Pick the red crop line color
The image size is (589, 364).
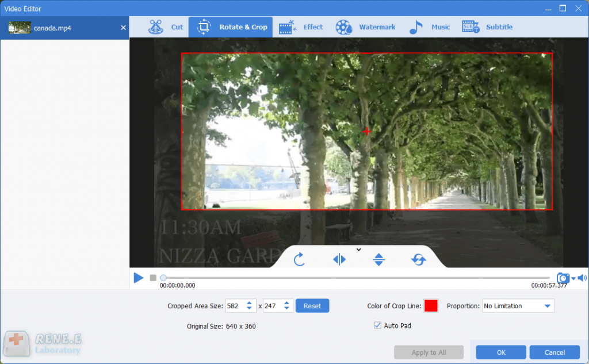(x=431, y=306)
